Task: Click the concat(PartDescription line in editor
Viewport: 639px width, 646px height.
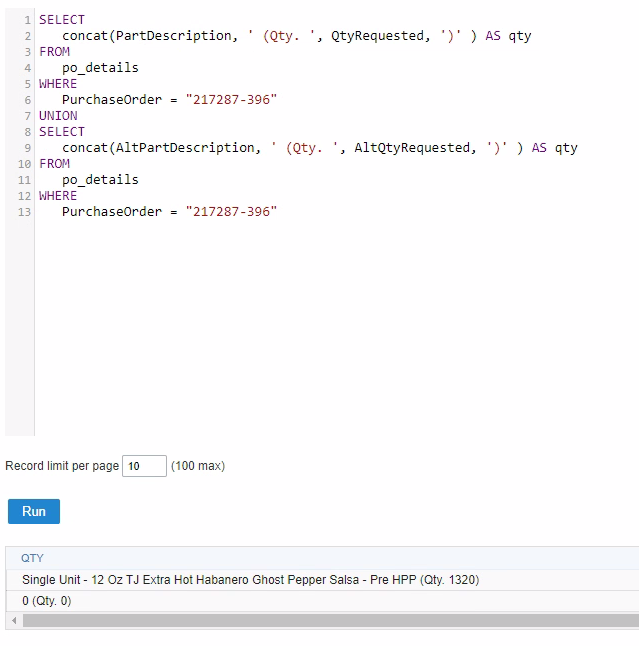Action: coord(297,36)
